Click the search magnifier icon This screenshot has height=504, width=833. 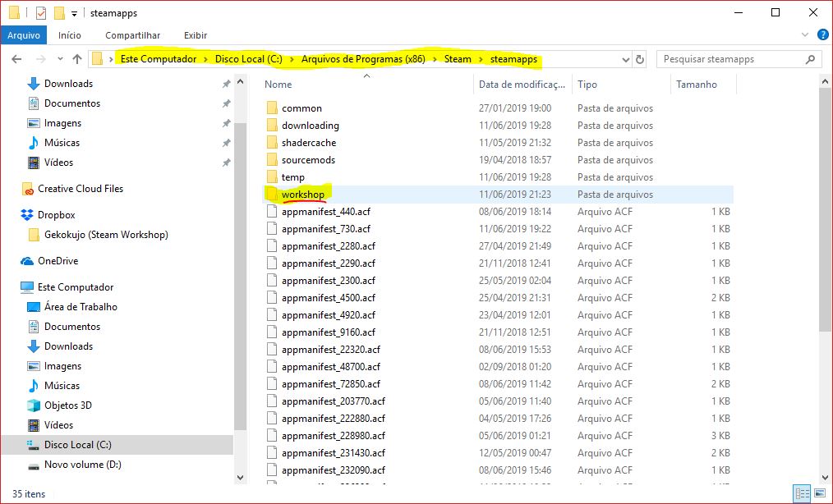click(x=810, y=59)
